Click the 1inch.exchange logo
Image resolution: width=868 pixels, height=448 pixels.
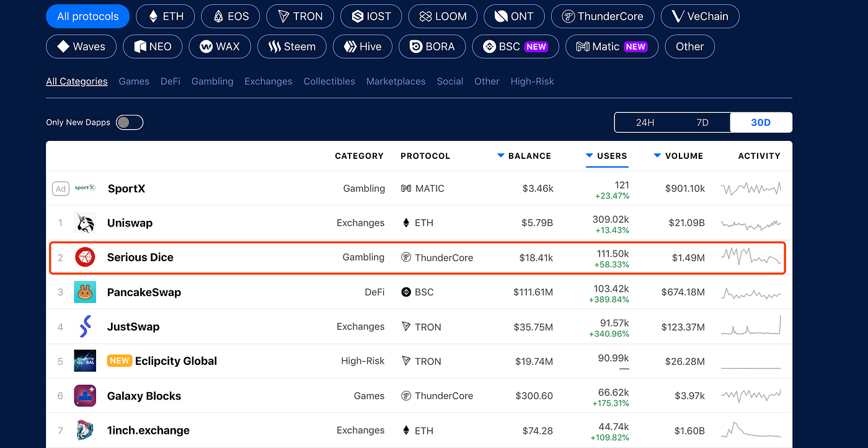85,430
